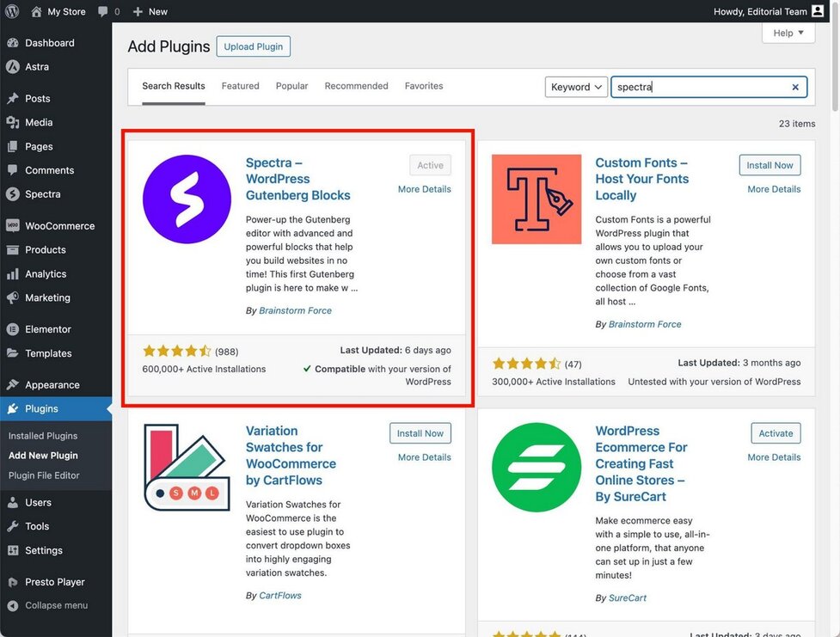Switch to the Popular tab
The image size is (840, 637).
click(291, 85)
